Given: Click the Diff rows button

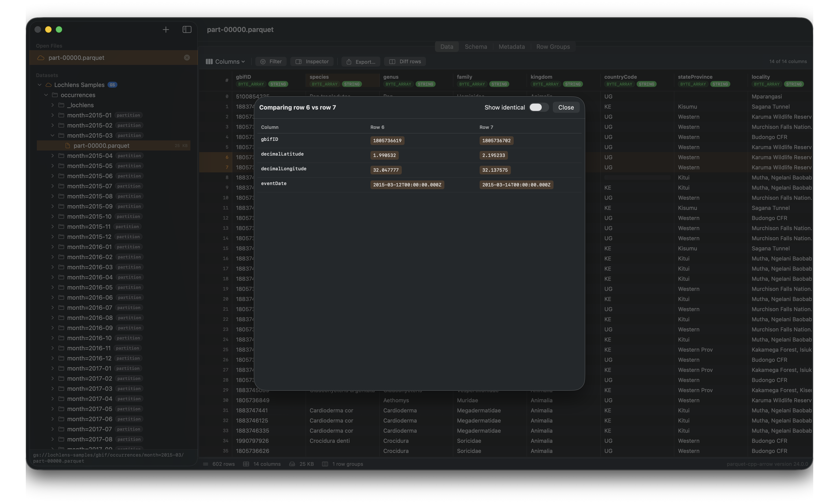Looking at the screenshot, I should tap(405, 61).
